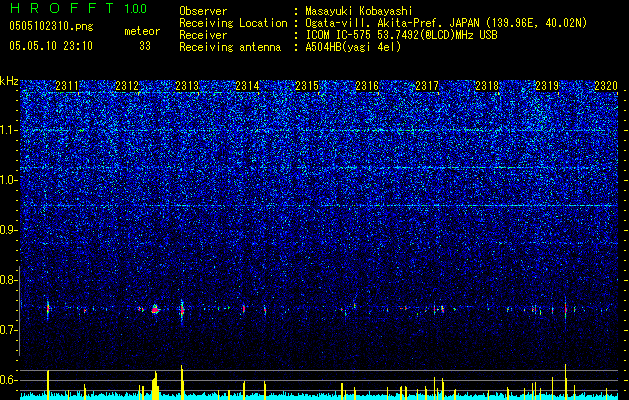Click the 1.1 frequency axis label
Viewport: 629px width, 400px height.
click(8, 130)
